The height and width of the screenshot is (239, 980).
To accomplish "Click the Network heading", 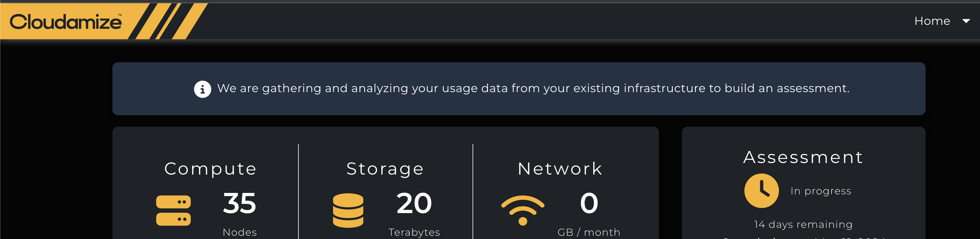I will [560, 168].
